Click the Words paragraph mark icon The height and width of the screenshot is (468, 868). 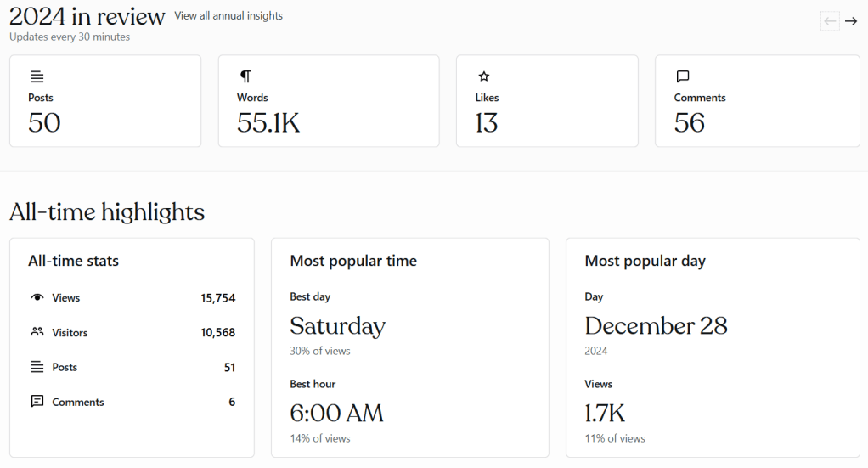point(245,76)
